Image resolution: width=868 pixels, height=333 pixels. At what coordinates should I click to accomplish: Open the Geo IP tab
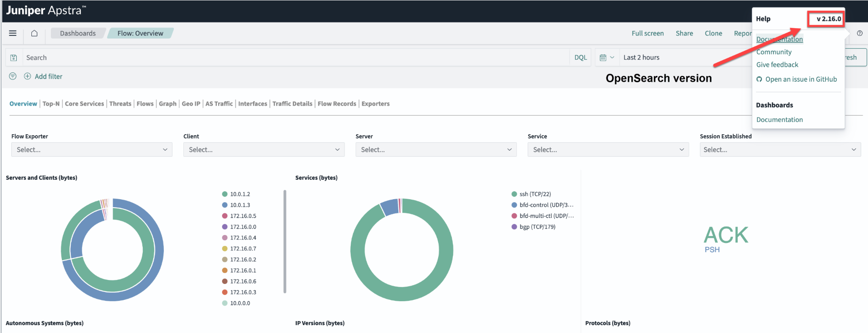click(x=191, y=104)
